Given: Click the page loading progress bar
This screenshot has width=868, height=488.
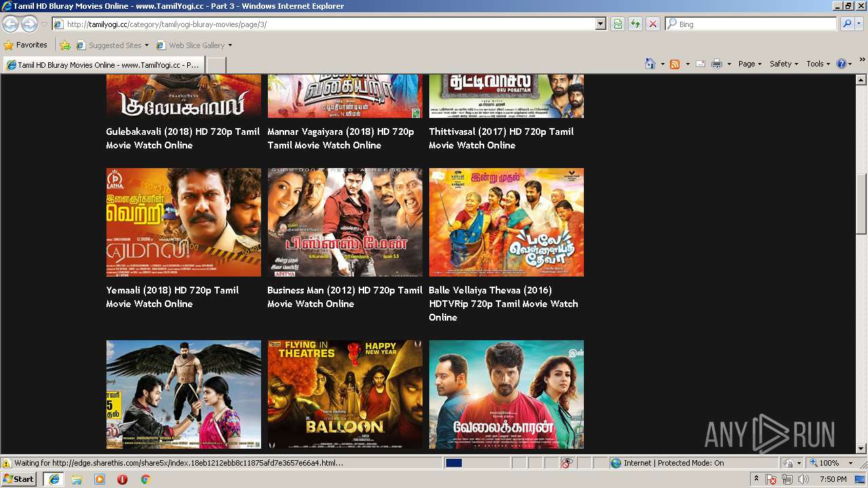Looking at the screenshot, I should click(x=476, y=463).
